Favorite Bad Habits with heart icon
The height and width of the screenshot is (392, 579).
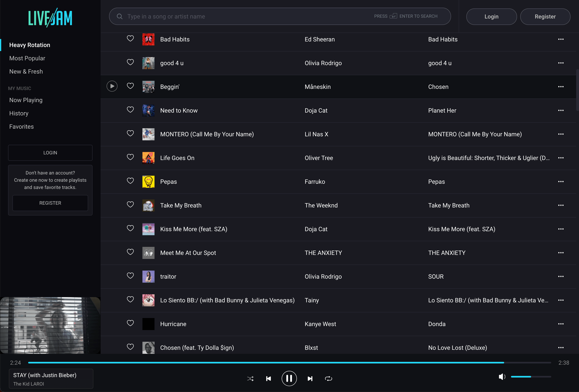point(130,38)
